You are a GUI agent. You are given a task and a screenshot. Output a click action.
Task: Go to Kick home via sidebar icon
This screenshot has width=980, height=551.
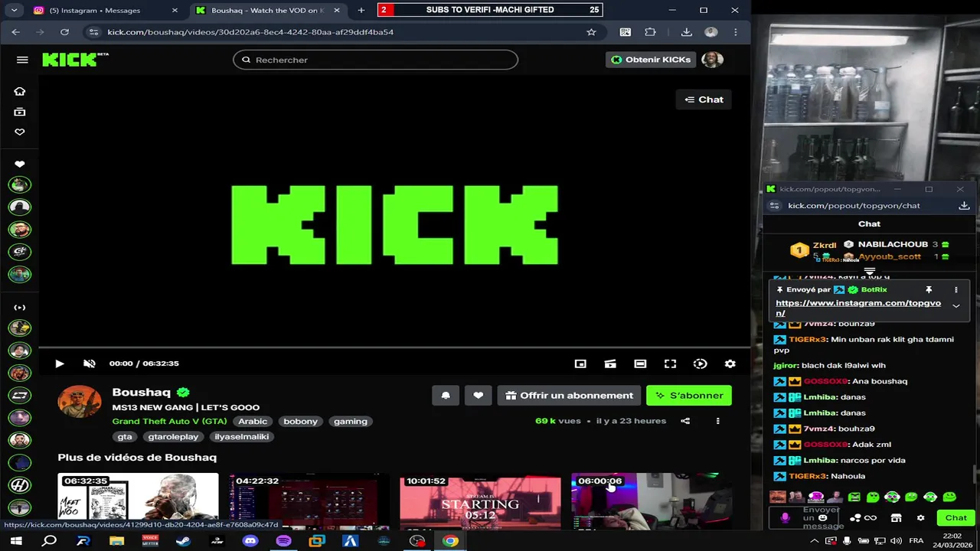point(20,91)
